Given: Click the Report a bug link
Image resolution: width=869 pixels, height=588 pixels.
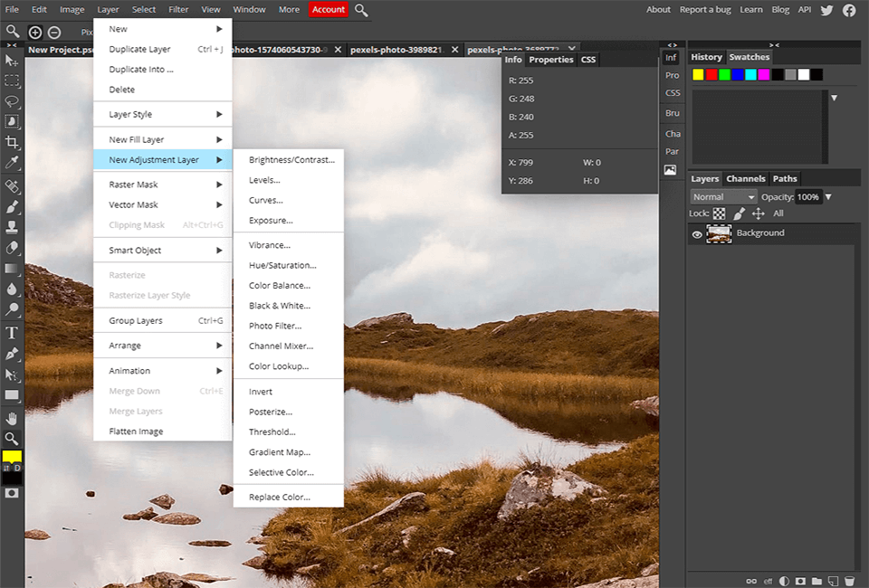Looking at the screenshot, I should click(705, 9).
